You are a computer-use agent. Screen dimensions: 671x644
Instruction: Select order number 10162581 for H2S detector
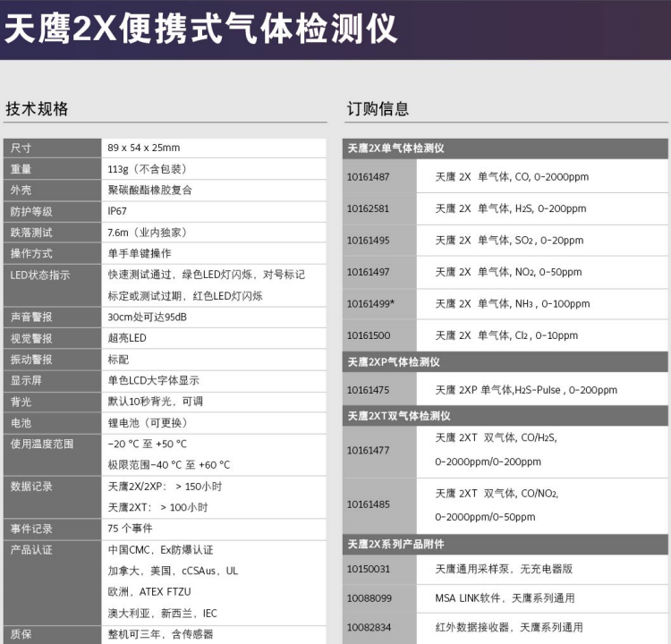coord(369,208)
